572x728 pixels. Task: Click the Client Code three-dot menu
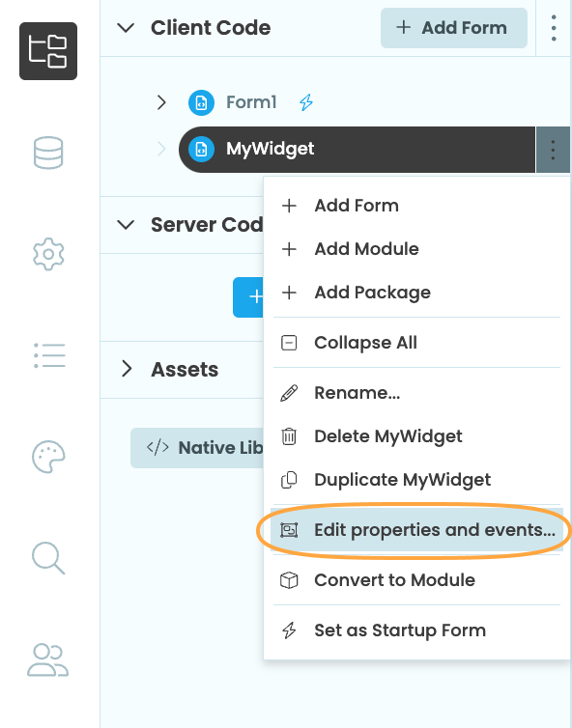[x=554, y=28]
